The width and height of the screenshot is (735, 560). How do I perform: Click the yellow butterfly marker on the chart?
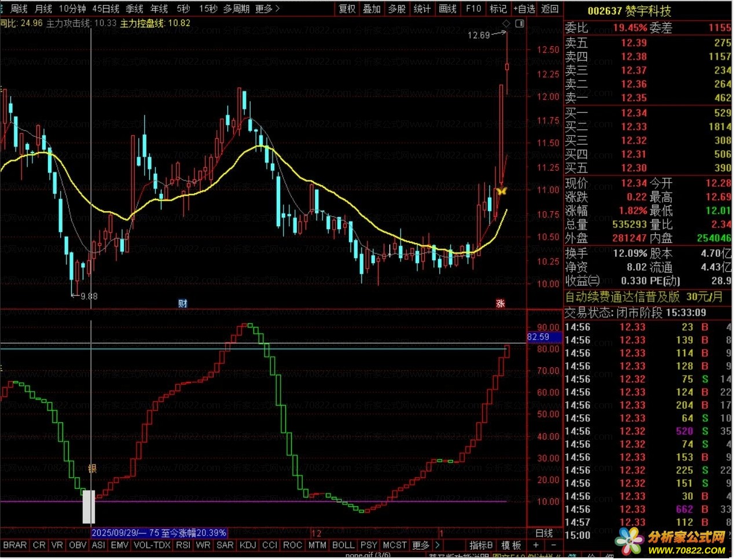click(501, 190)
